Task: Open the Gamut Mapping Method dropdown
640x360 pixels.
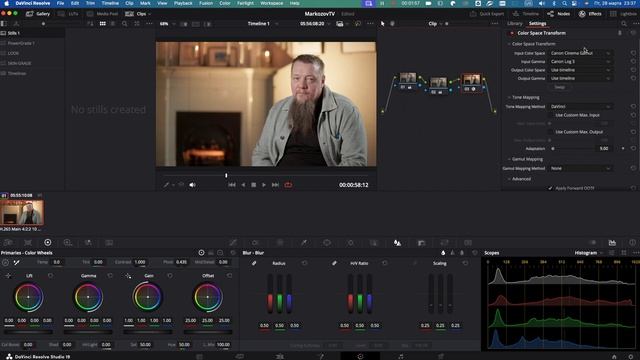Action: (x=580, y=168)
